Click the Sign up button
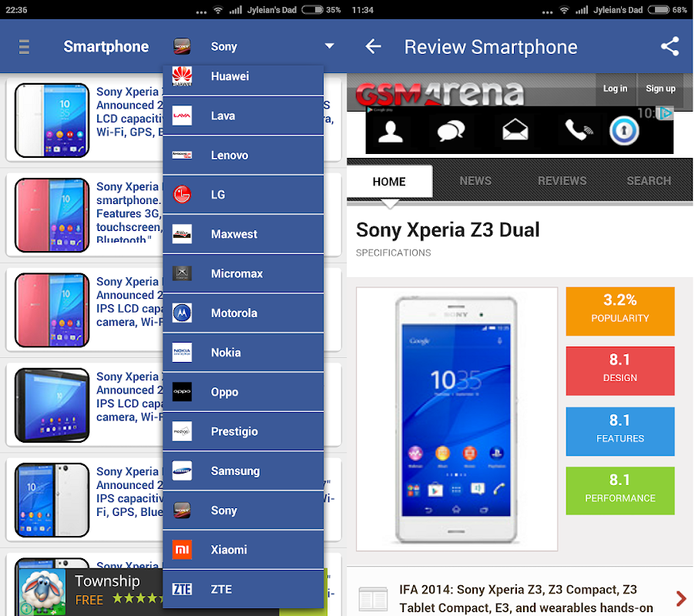The width and height of the screenshot is (695, 616). [660, 89]
